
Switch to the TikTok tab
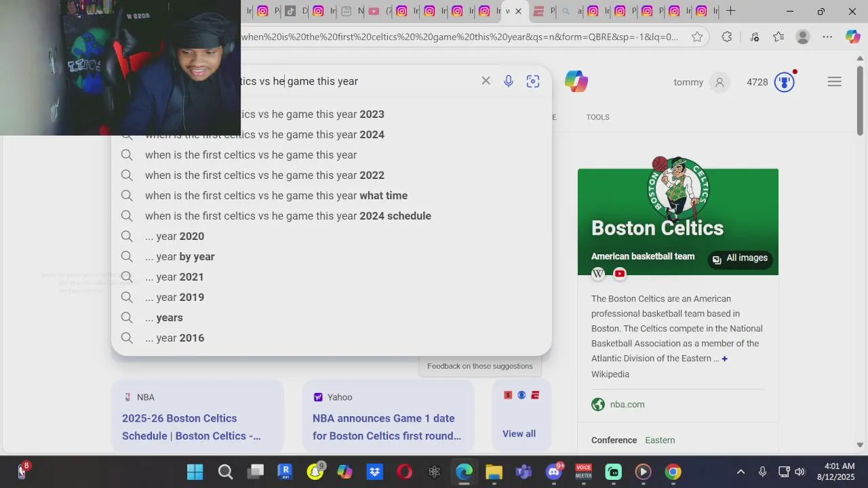[x=290, y=11]
